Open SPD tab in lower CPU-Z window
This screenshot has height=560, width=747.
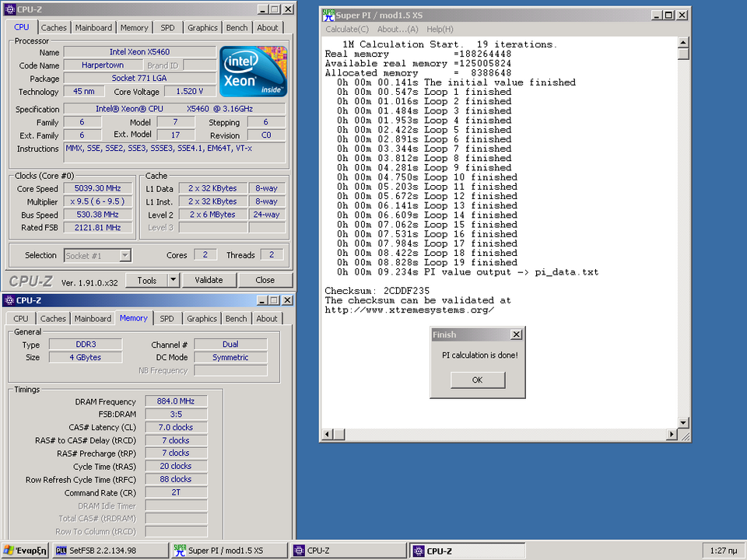click(167, 319)
